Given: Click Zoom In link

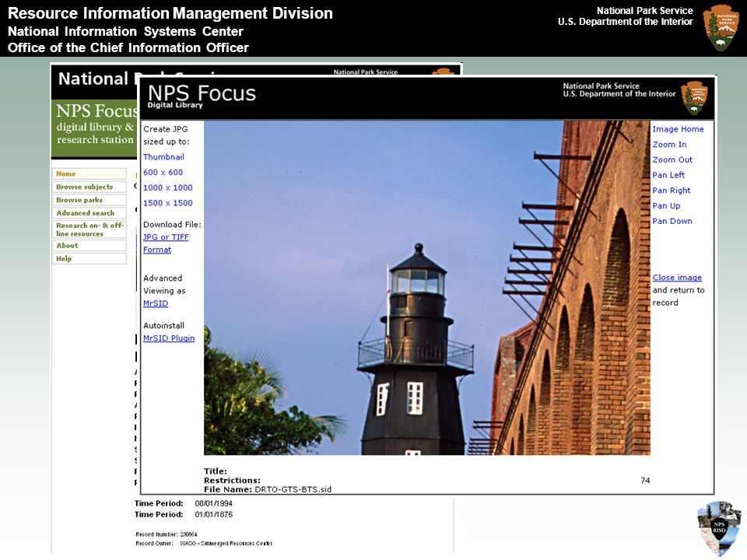Looking at the screenshot, I should click(x=669, y=145).
